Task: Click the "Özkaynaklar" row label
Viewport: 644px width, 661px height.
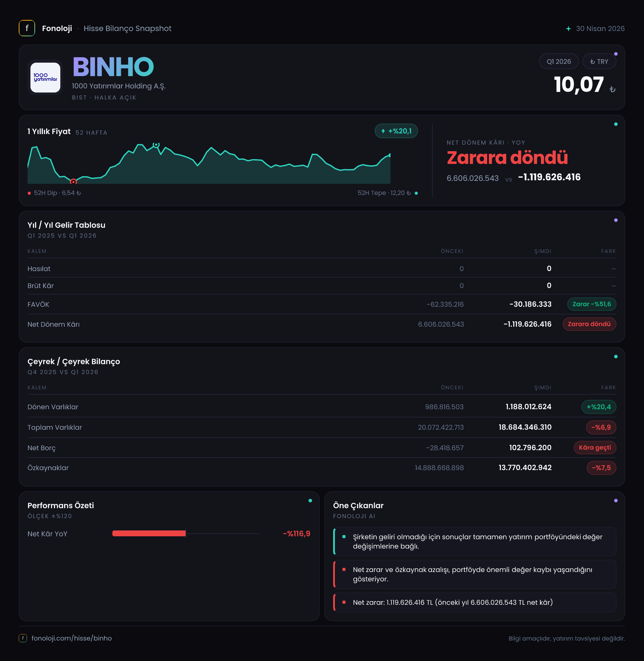Action: [x=48, y=468]
